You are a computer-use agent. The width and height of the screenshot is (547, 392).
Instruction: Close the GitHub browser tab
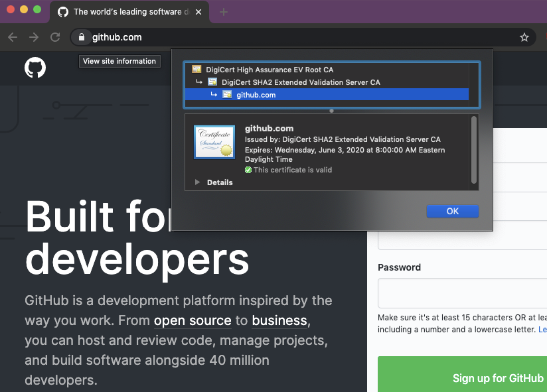(x=198, y=12)
